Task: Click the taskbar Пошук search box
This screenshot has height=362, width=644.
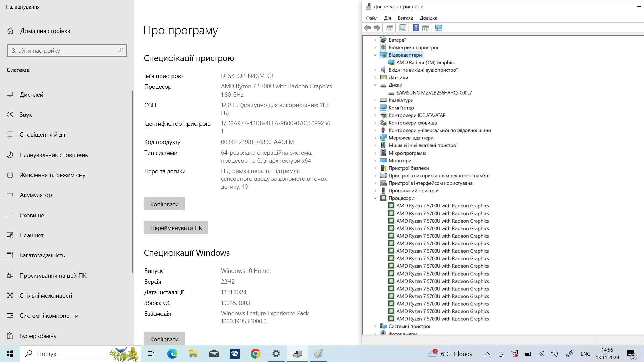Action: pyautogui.click(x=80, y=354)
